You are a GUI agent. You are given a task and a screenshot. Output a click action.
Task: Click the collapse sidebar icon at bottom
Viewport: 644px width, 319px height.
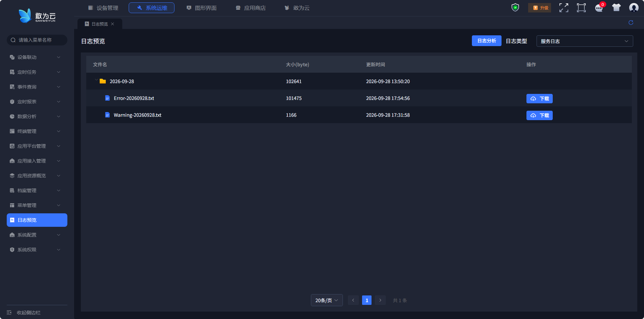9,313
